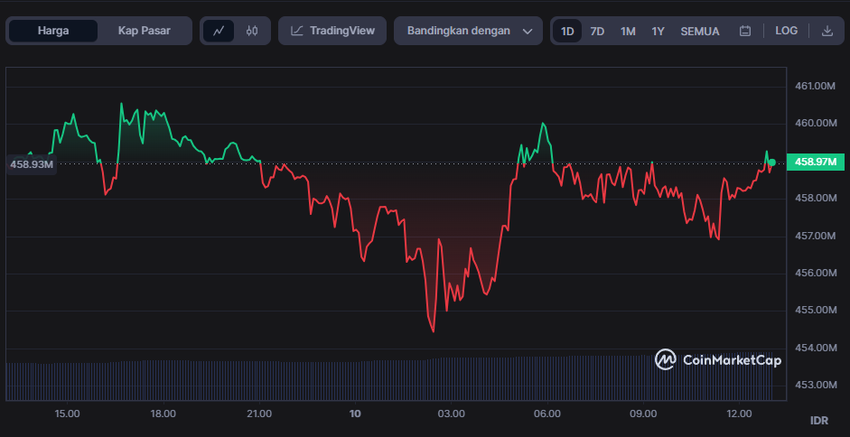
Task: Enable LOG scale on chart
Action: (786, 31)
